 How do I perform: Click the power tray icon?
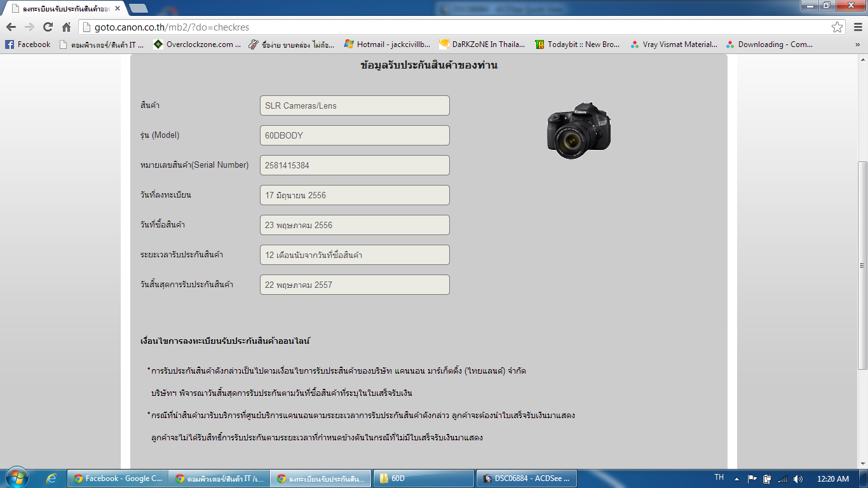767,478
